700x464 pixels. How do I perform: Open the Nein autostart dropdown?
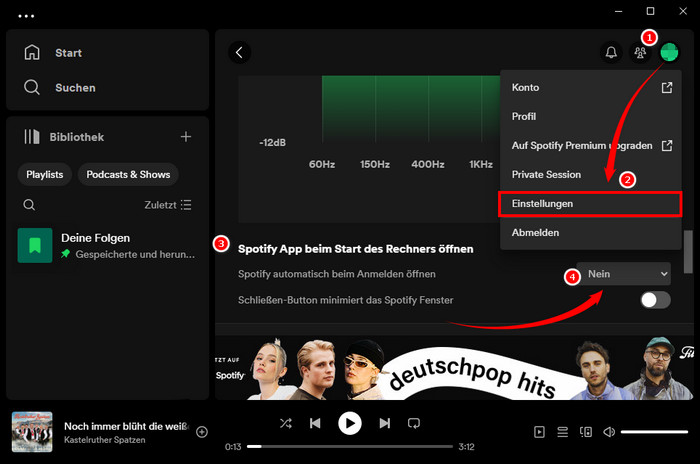point(624,274)
